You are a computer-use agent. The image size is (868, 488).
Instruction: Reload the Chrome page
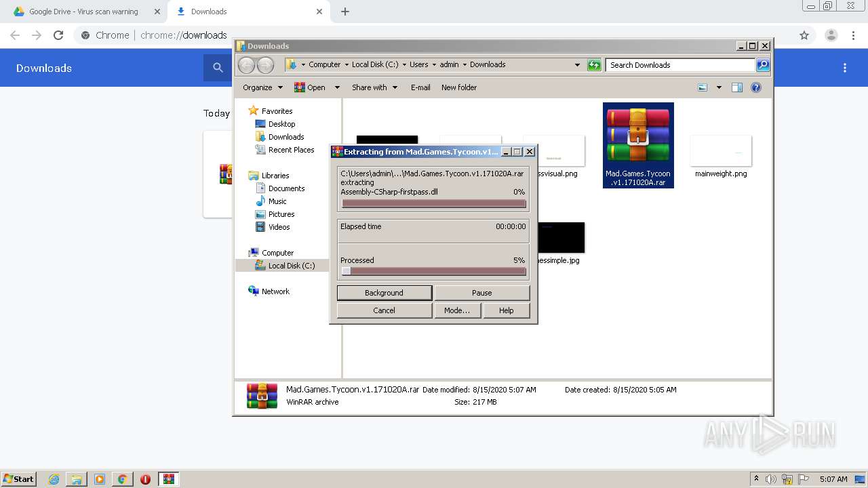[58, 35]
